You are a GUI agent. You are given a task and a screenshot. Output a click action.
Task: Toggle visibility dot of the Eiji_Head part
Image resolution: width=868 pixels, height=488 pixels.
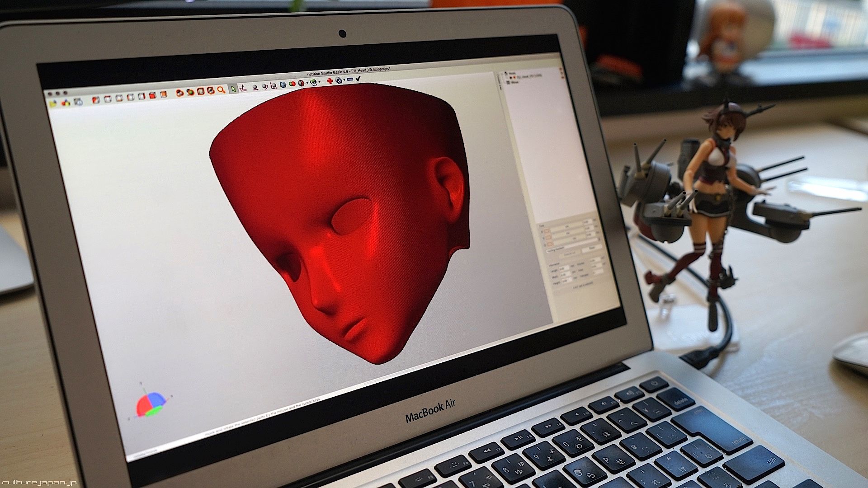pyautogui.click(x=510, y=78)
